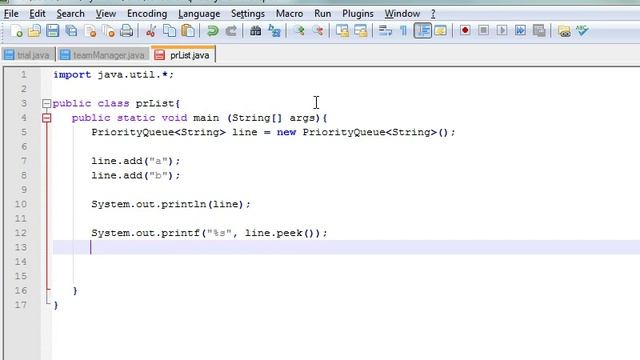The height and width of the screenshot is (360, 640).
Task: Click the PriorityQueue declaration line
Action: [273, 132]
